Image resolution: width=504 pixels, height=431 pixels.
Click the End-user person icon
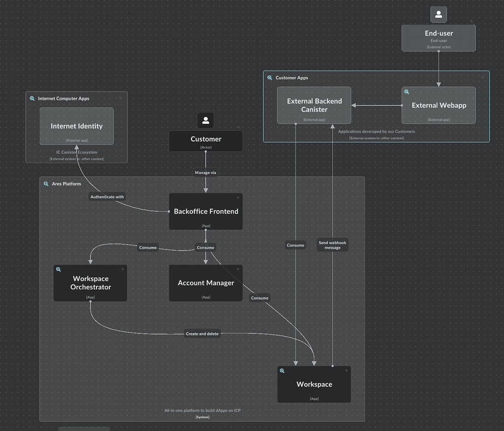(438, 14)
